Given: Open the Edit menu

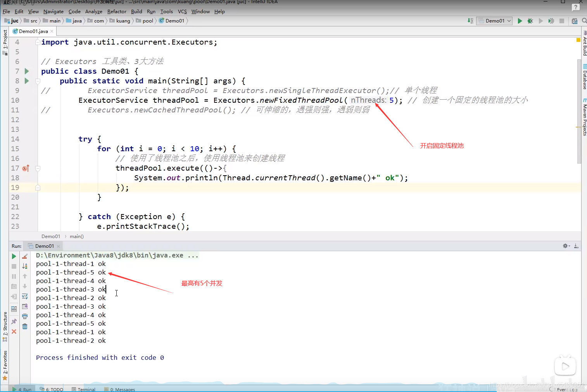Looking at the screenshot, I should [19, 11].
